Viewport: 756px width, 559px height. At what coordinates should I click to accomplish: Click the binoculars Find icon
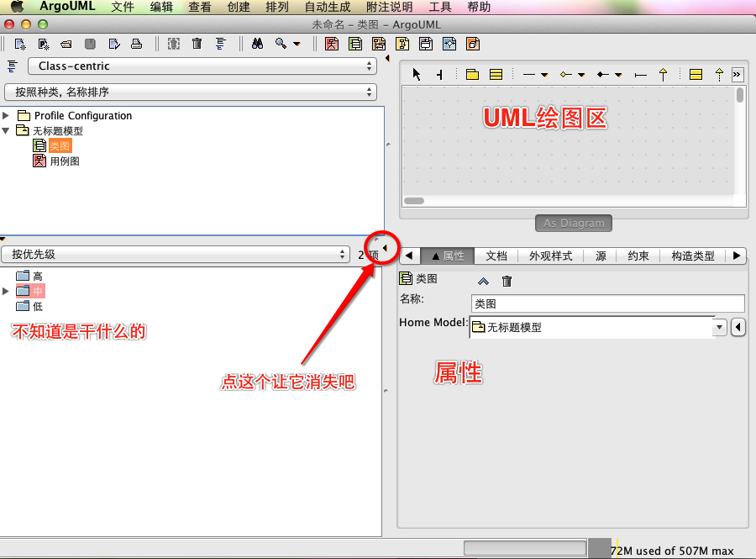pos(258,44)
